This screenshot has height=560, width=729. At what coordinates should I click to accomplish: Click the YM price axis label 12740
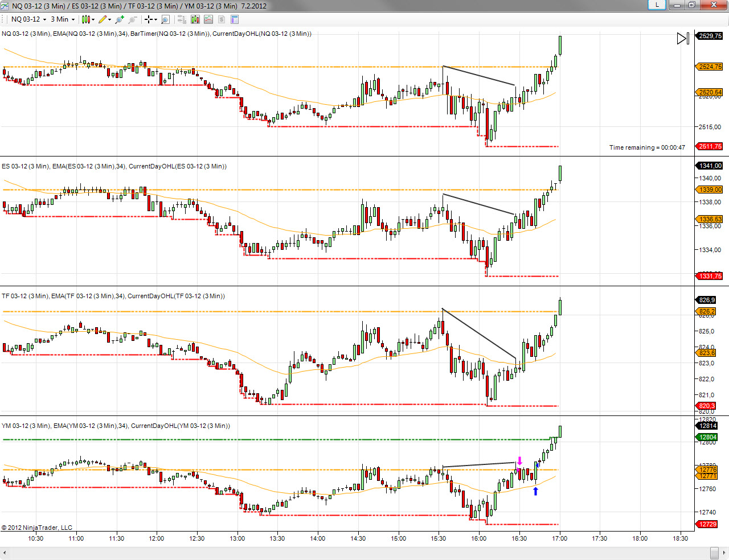coord(707,512)
